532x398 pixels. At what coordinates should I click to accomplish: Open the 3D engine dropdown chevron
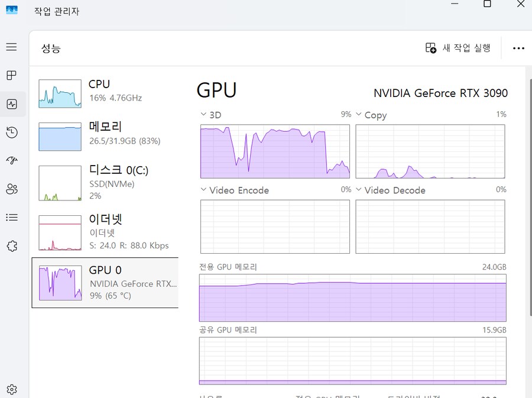(x=203, y=114)
